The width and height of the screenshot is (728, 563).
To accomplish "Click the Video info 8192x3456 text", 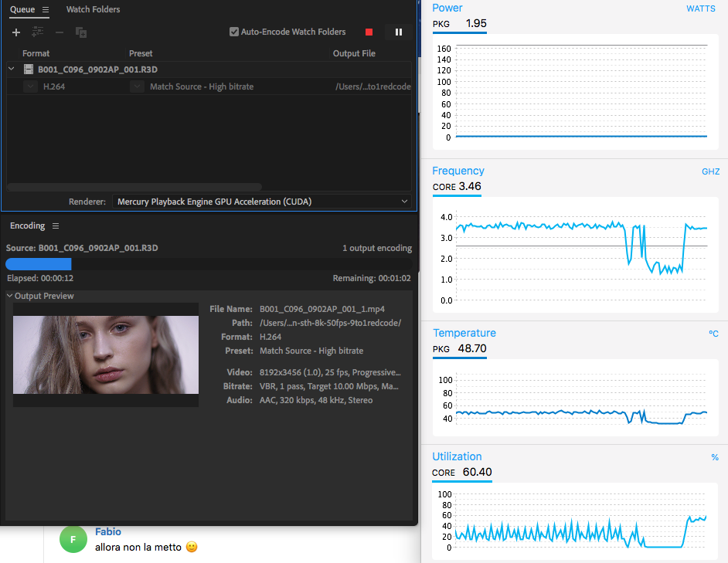I will click(x=330, y=372).
